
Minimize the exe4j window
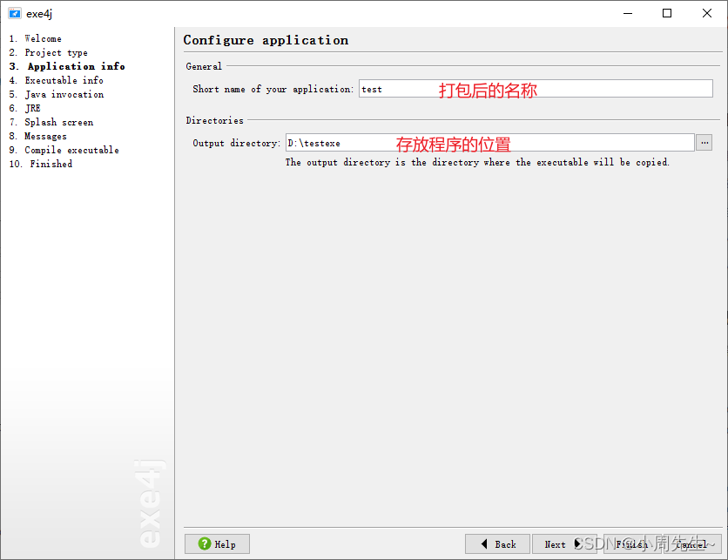click(628, 13)
